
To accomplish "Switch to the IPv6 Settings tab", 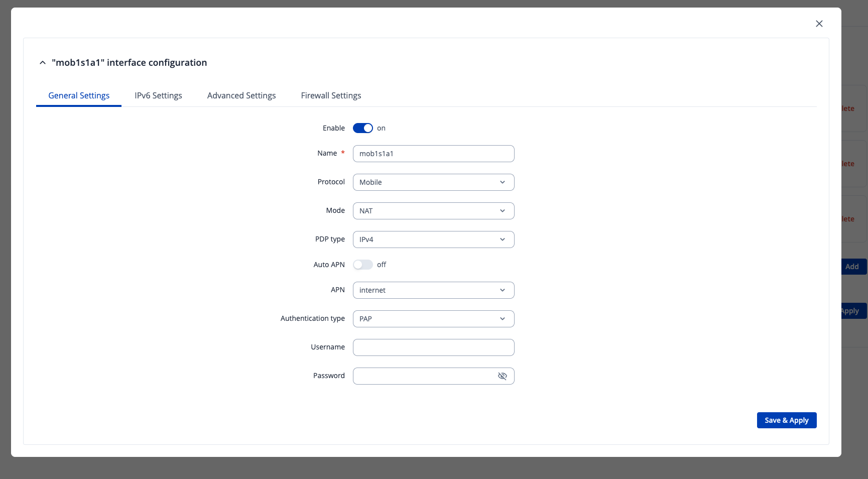I will (158, 95).
